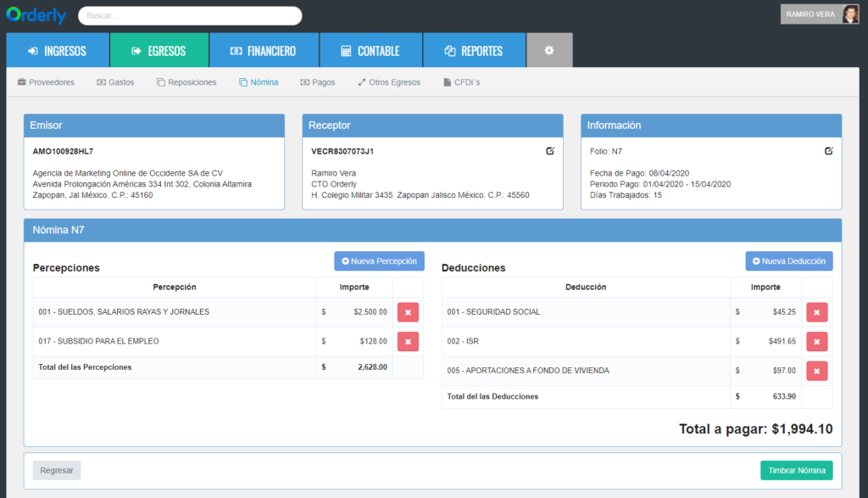Focus the Buscar search field
This screenshot has height=498, width=868.
[190, 15]
